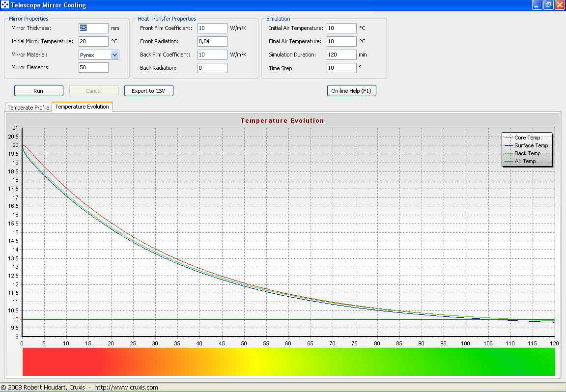
Task: Click the Mirror Elements field
Action: click(93, 68)
